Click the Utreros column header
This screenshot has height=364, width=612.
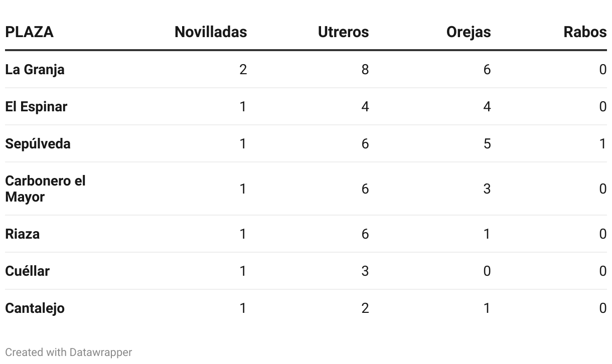coord(343,32)
